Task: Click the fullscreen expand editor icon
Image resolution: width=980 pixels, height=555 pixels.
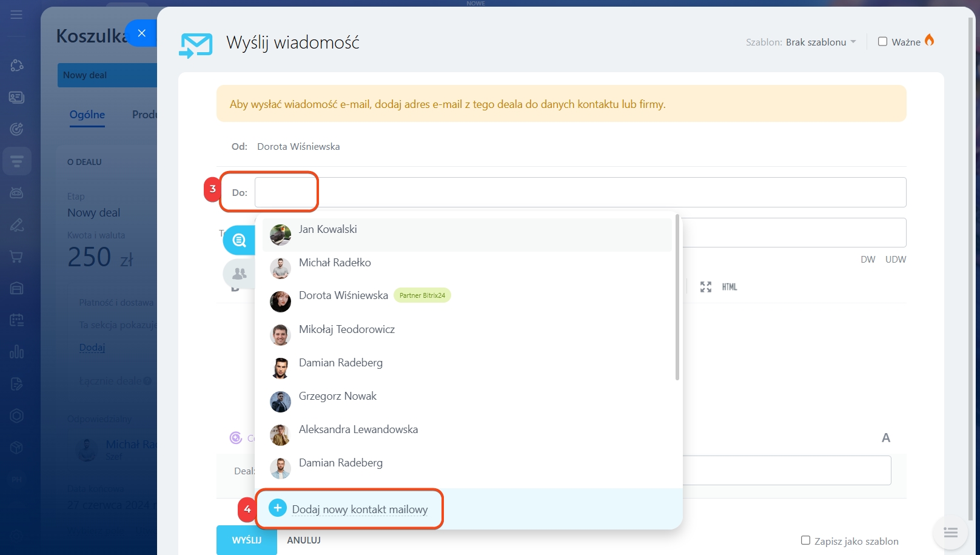Action: coord(705,287)
